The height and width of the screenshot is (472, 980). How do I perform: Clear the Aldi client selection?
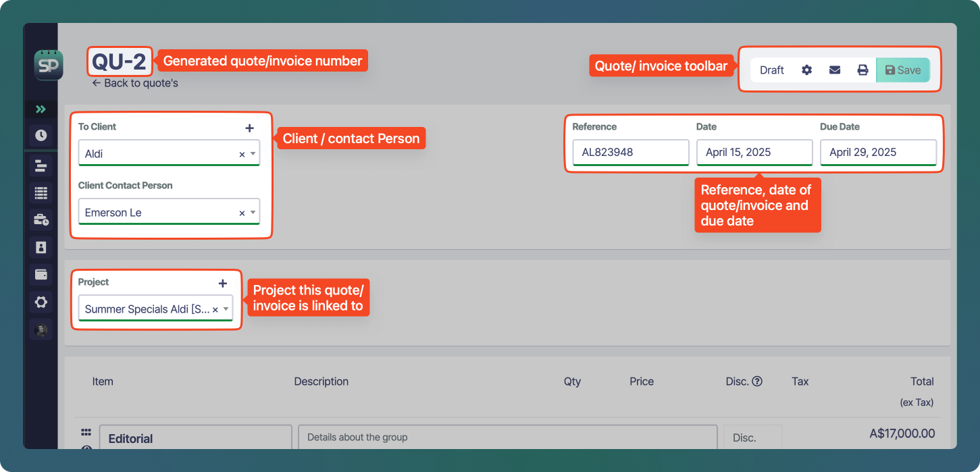(x=242, y=155)
